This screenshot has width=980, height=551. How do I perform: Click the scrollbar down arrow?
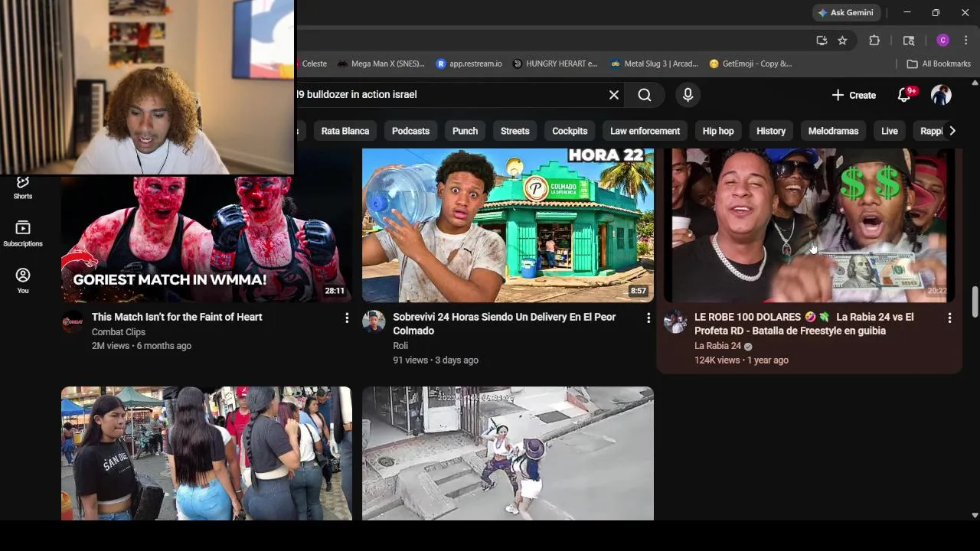click(975, 516)
